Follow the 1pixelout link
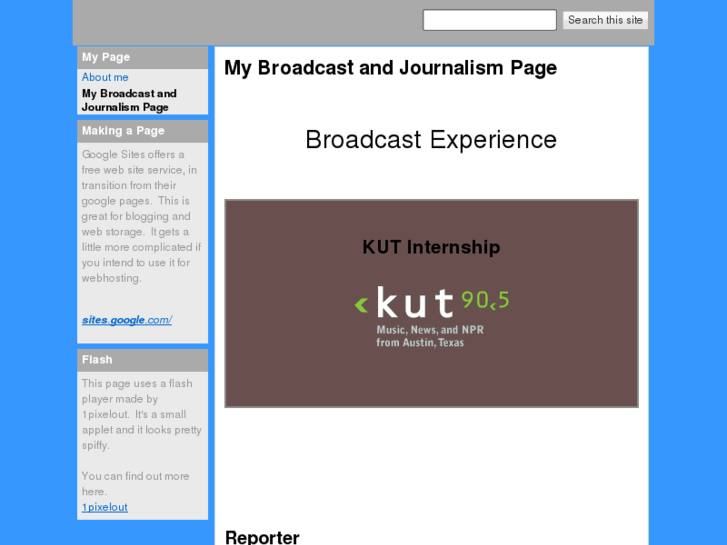The height and width of the screenshot is (545, 727). point(105,507)
